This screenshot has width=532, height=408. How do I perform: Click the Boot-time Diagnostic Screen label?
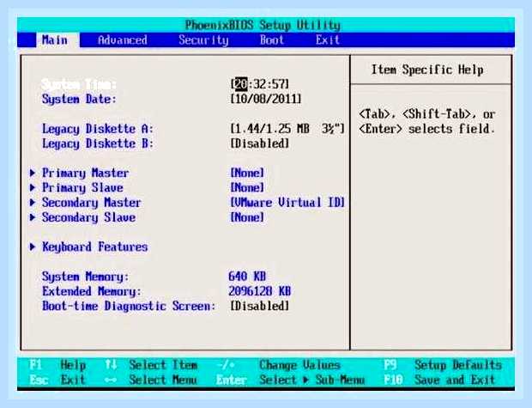click(129, 306)
